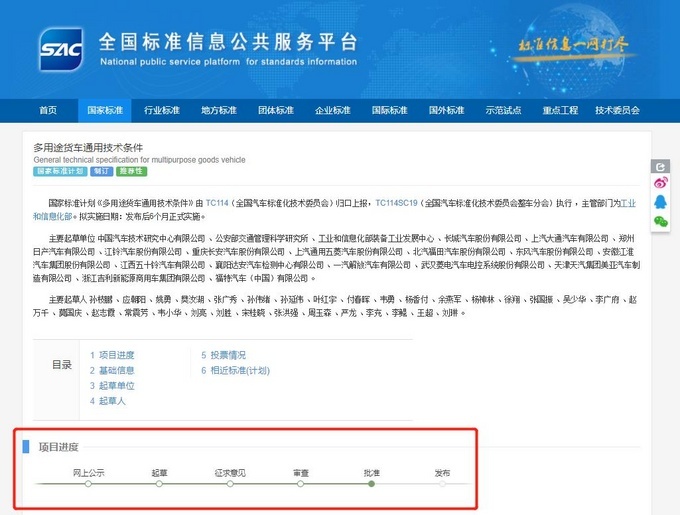Screen dimensions: 680x515
Task: Open the 行业标准 navigation tab
Action: point(162,111)
